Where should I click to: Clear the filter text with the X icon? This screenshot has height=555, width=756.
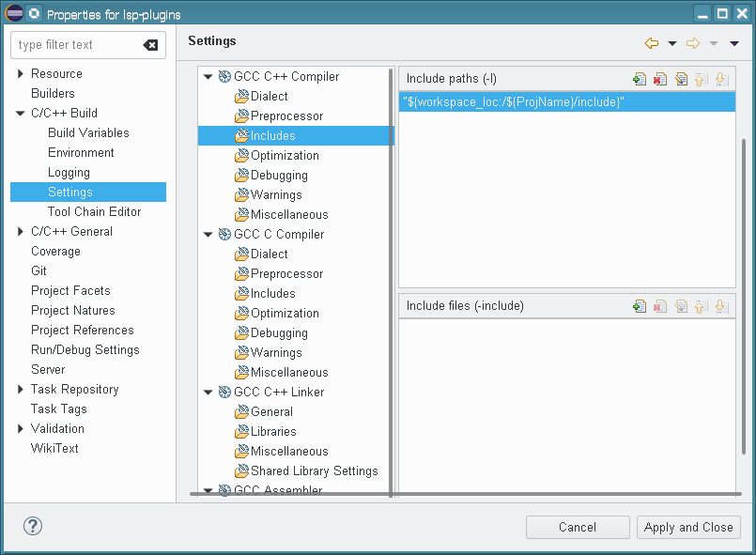(150, 45)
